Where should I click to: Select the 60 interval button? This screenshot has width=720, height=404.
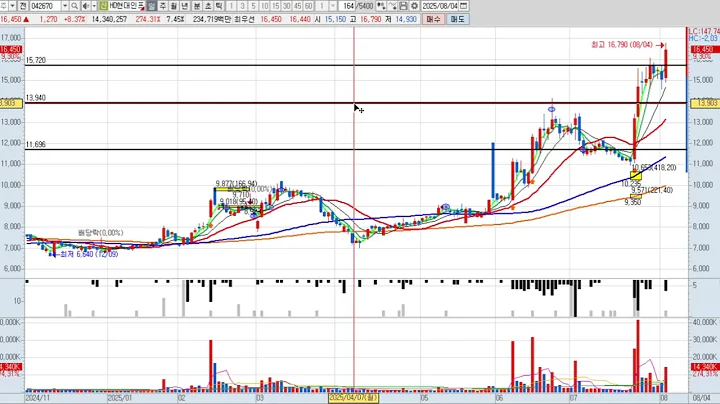pyautogui.click(x=309, y=6)
